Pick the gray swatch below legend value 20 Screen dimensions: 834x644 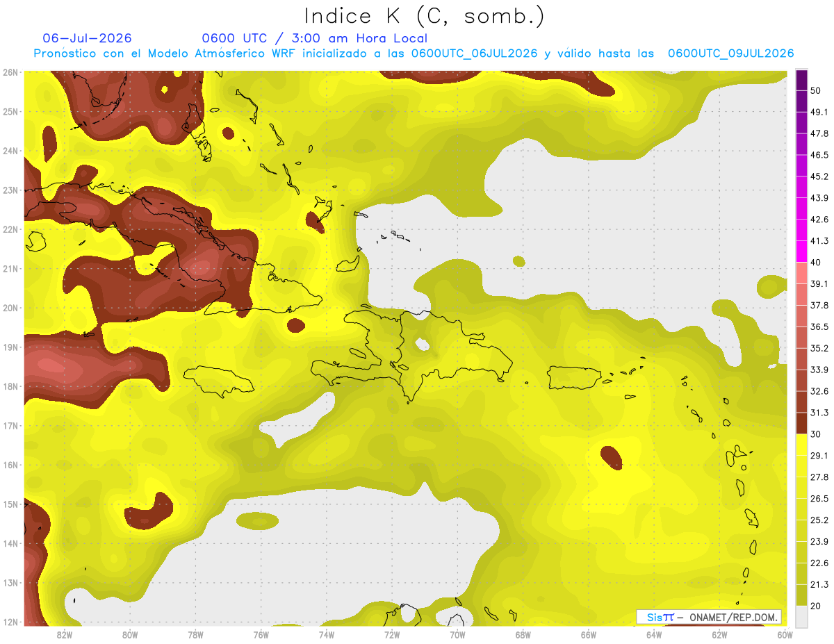point(801,616)
